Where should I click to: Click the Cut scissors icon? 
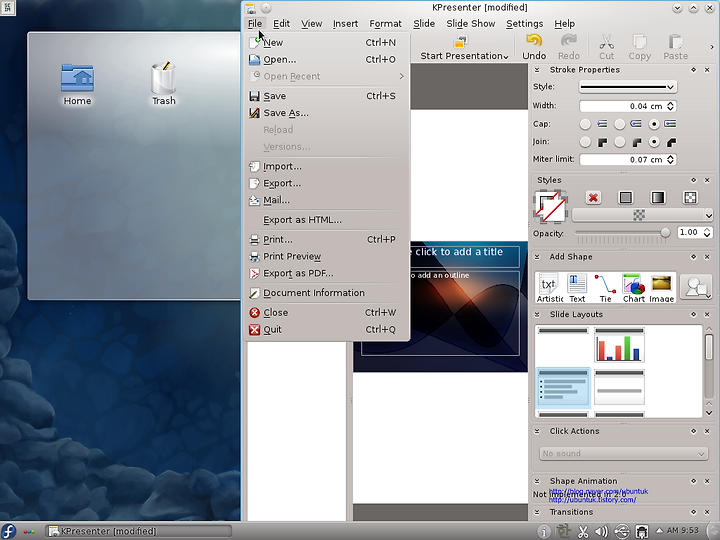point(606,41)
